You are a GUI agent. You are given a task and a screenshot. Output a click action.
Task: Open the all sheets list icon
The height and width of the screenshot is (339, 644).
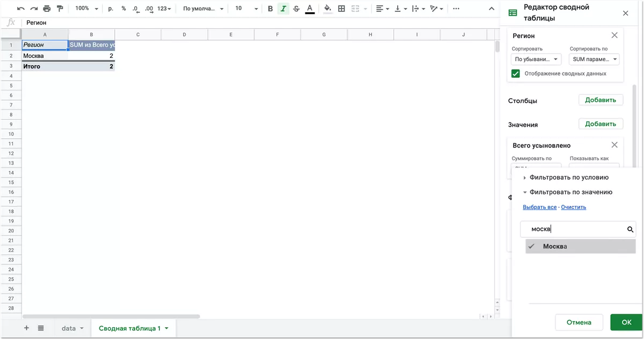tap(41, 328)
